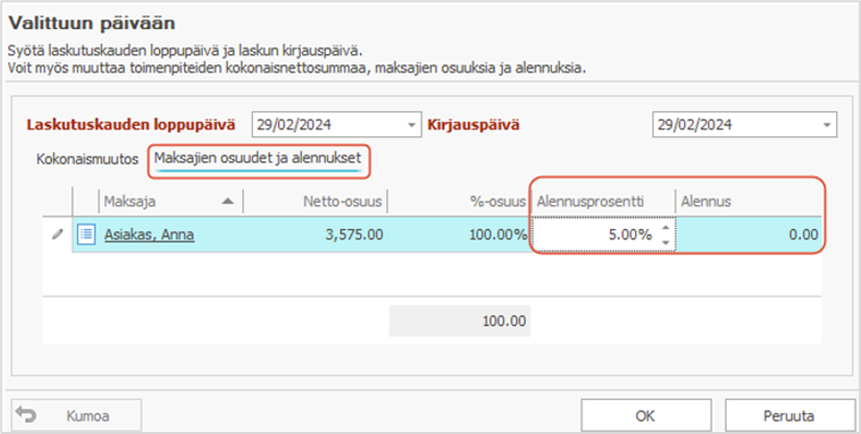This screenshot has height=434, width=861.
Task: Click the document icon beside Asiakas, Anna
Action: [x=87, y=235]
